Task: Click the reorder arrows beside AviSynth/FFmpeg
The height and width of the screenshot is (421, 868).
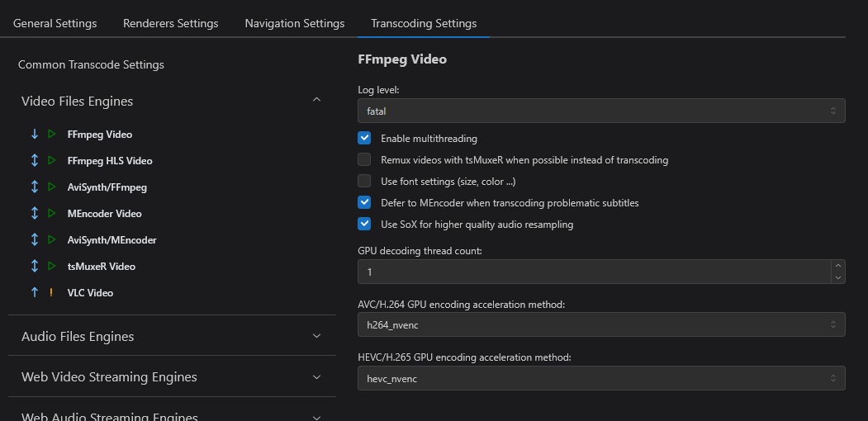Action: 35,187
